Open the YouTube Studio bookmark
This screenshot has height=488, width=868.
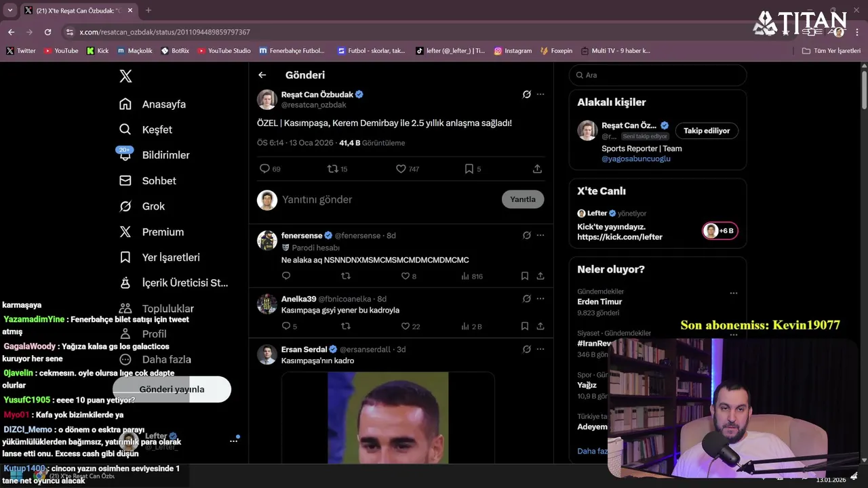224,51
